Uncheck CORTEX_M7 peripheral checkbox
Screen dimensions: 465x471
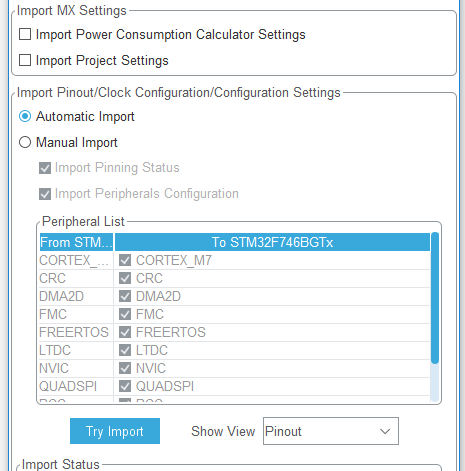click(125, 260)
